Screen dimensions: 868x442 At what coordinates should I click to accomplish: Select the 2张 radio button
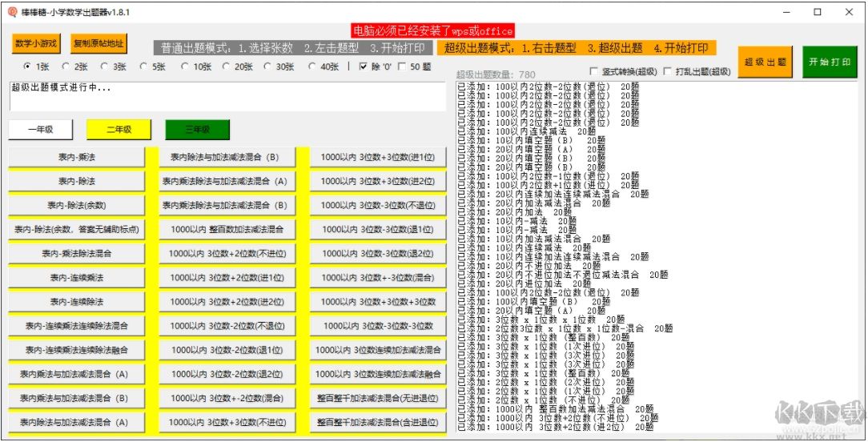coord(66,66)
